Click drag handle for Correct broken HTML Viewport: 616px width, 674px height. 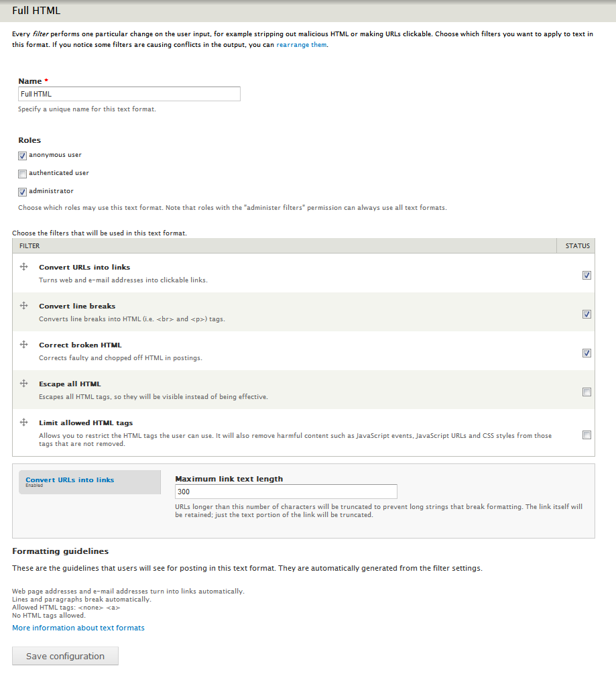point(23,345)
